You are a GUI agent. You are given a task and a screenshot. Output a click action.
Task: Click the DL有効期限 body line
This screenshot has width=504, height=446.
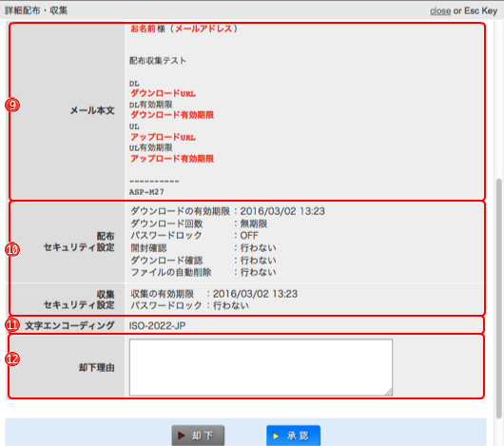point(151,105)
